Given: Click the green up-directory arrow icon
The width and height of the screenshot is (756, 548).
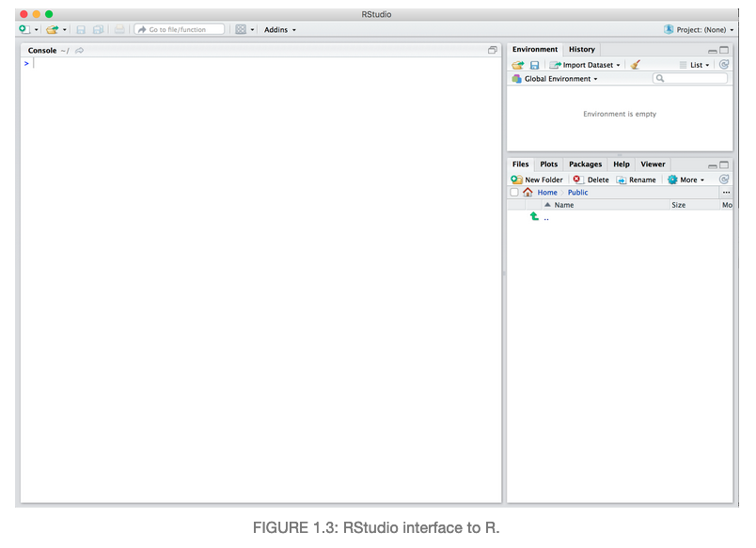Looking at the screenshot, I should (x=534, y=216).
